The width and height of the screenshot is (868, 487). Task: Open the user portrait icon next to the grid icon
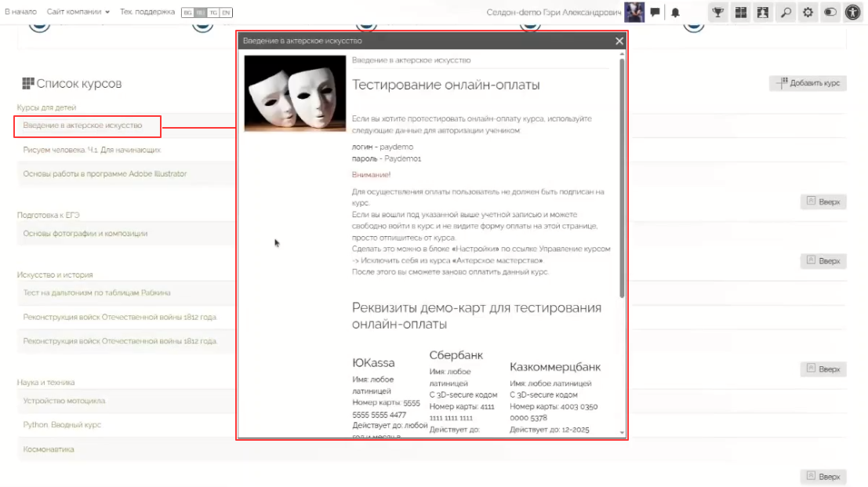[763, 13]
